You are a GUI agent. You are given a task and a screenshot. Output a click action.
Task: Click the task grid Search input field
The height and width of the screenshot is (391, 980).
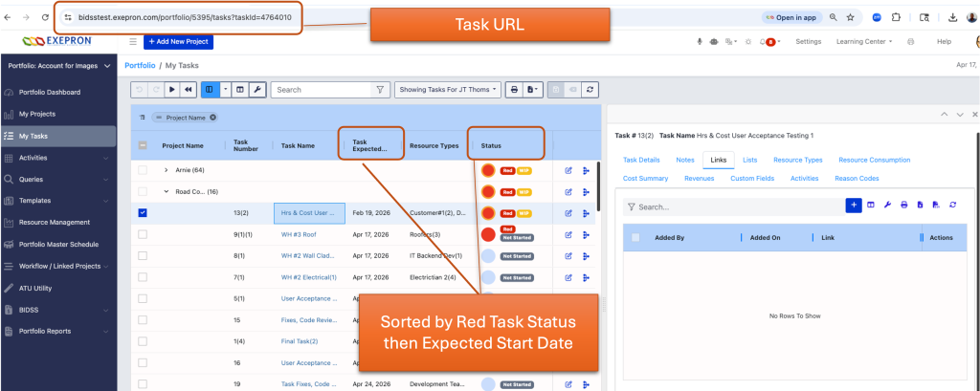click(322, 90)
